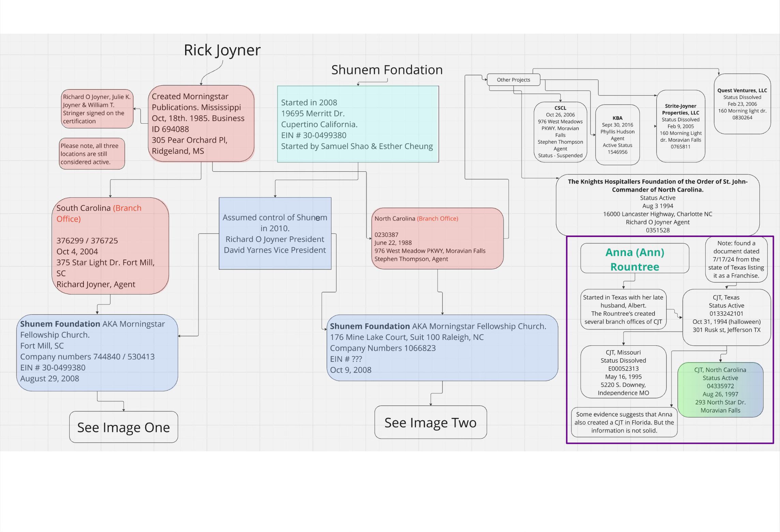780x532 pixels.
Task: Select the CSCL entity box
Action: (x=560, y=132)
